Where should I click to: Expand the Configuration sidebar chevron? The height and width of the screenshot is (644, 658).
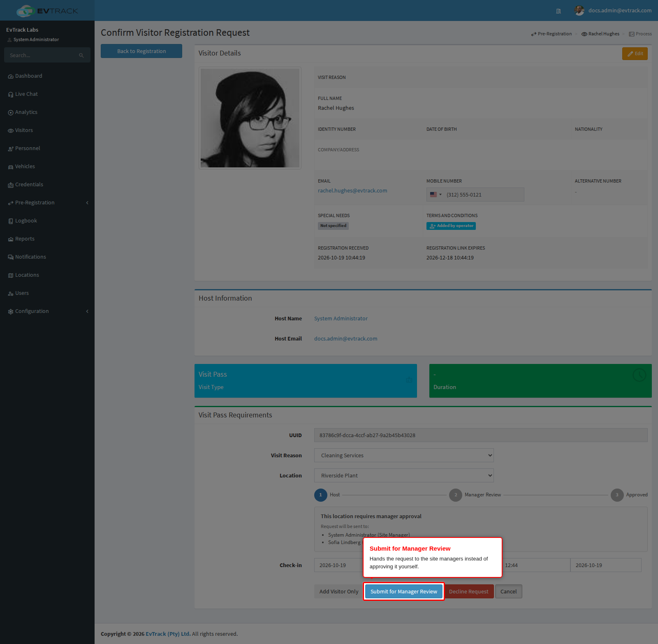tap(87, 311)
